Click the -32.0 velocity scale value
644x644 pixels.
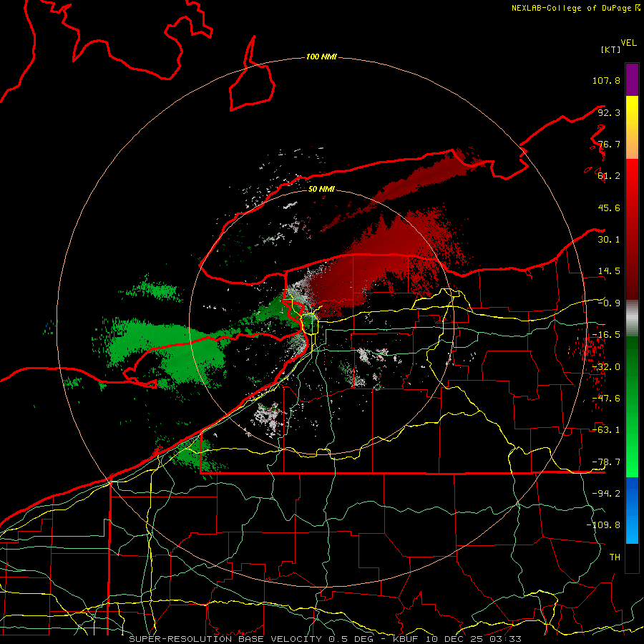coord(606,367)
